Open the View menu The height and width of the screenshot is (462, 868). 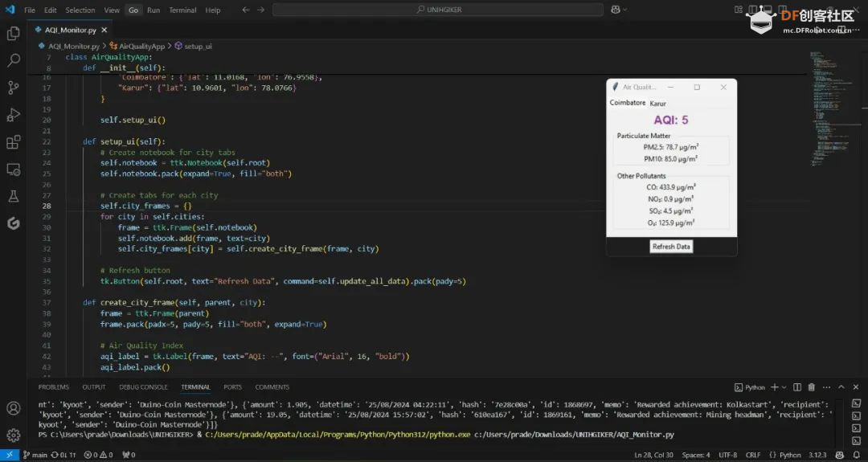pyautogui.click(x=112, y=10)
